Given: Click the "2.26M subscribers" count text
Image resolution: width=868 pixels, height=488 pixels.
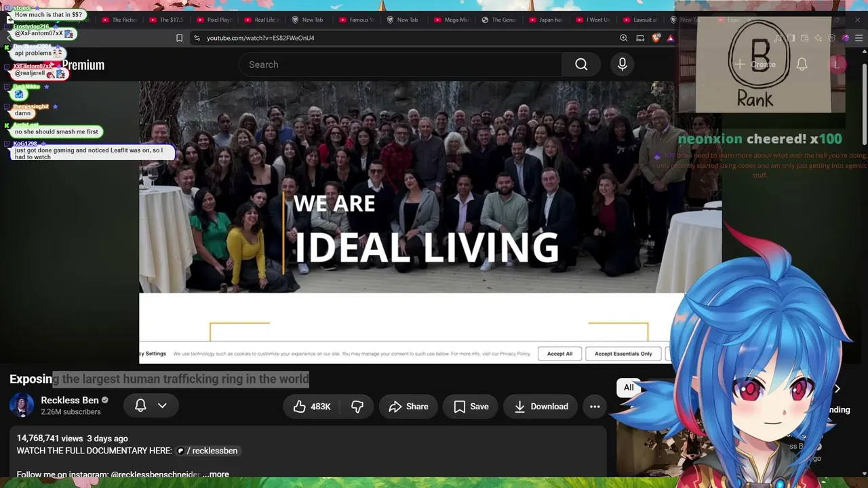Looking at the screenshot, I should tap(71, 412).
